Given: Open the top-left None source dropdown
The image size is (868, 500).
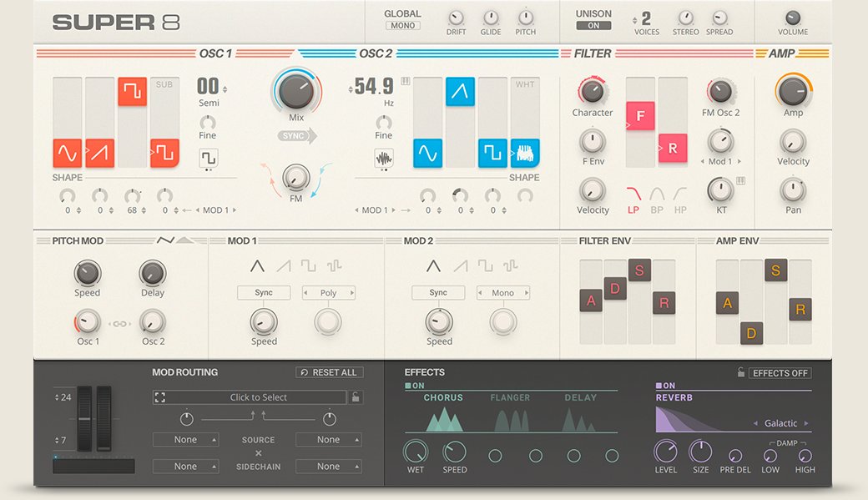Looking at the screenshot, I should click(x=185, y=440).
